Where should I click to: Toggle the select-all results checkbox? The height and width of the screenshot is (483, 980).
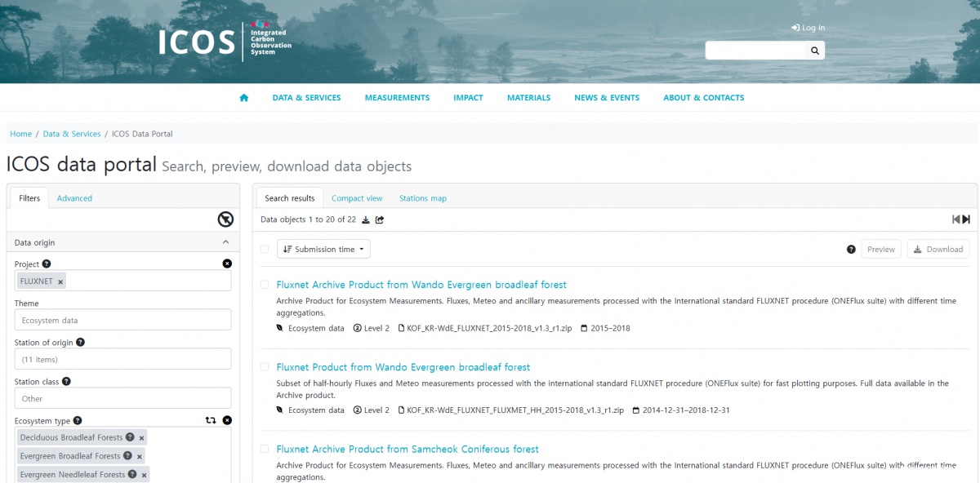tap(265, 250)
